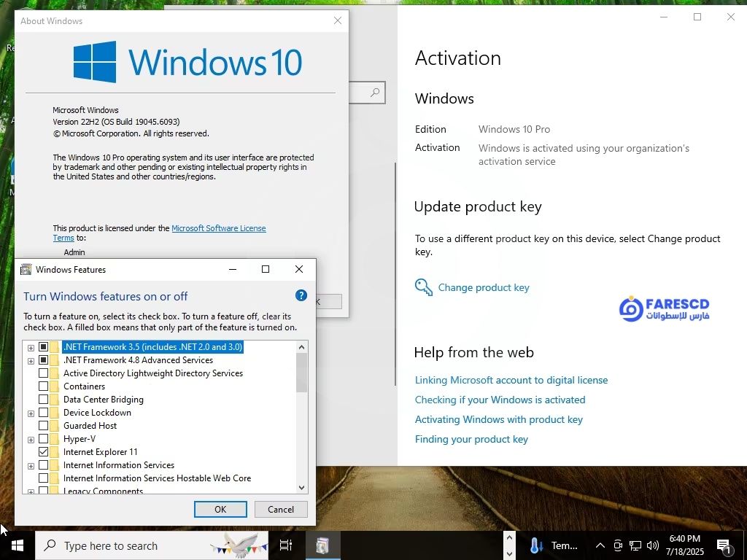This screenshot has height=560, width=747.
Task: Enable Active Directory Lightweight Directory Services checkbox
Action: coord(43,373)
